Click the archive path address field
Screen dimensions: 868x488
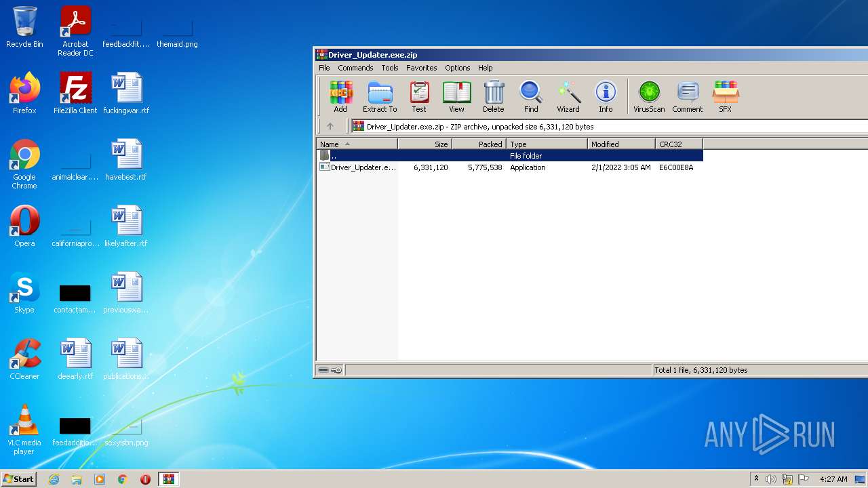(609, 126)
